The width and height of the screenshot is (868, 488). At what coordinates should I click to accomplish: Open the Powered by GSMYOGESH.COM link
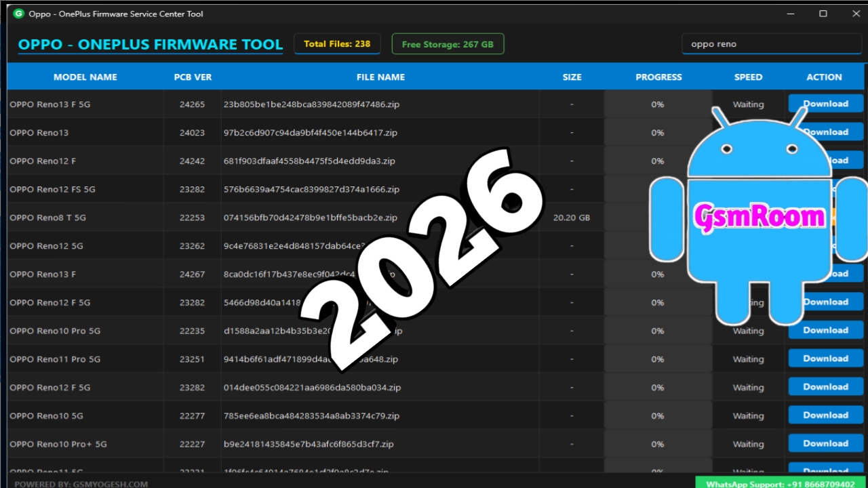(x=81, y=484)
